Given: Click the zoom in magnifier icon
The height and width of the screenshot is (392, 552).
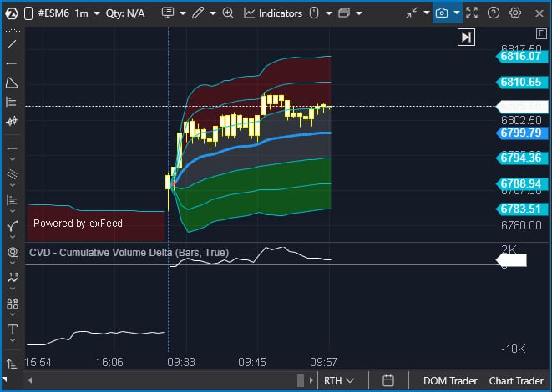Looking at the screenshot, I should pos(228,13).
